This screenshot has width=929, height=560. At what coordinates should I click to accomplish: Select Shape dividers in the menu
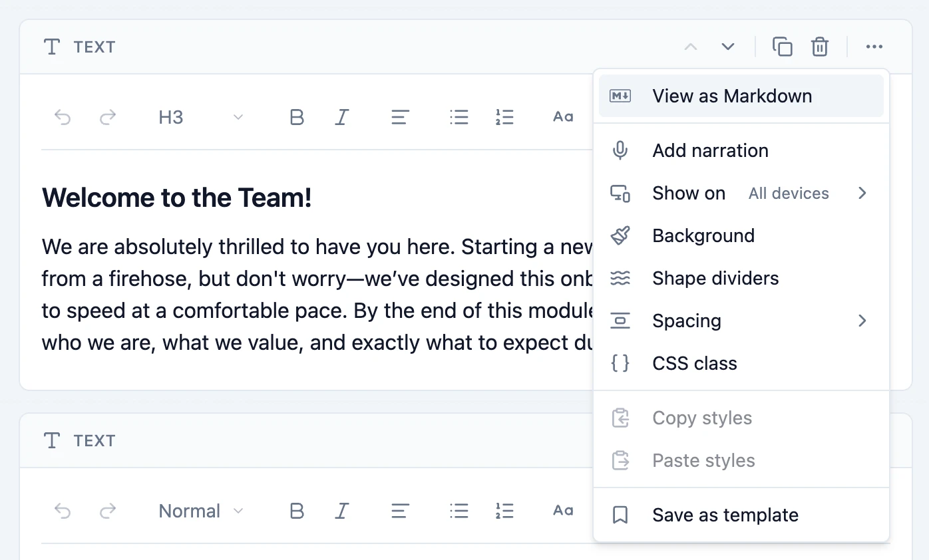coord(741,278)
